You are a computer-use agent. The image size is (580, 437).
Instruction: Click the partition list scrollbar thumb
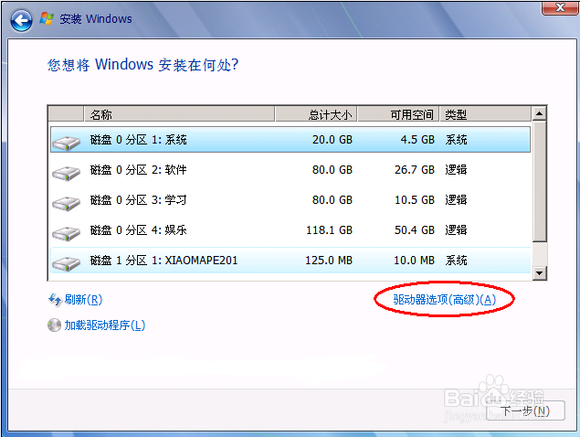coord(539,181)
